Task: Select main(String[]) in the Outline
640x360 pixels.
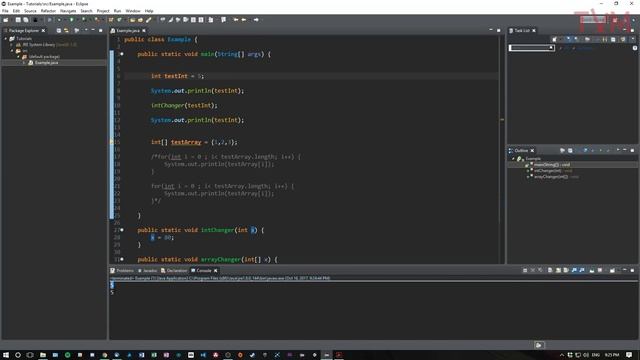Action: pos(552,165)
